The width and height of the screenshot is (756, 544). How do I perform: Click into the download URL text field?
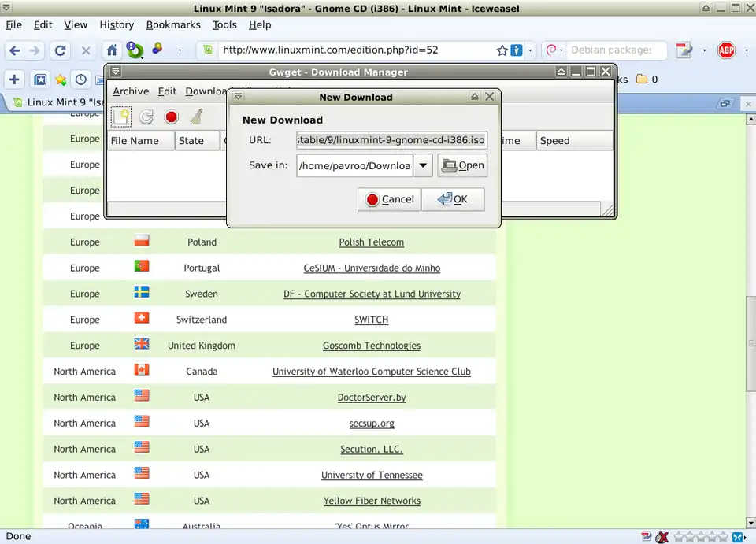tap(391, 140)
